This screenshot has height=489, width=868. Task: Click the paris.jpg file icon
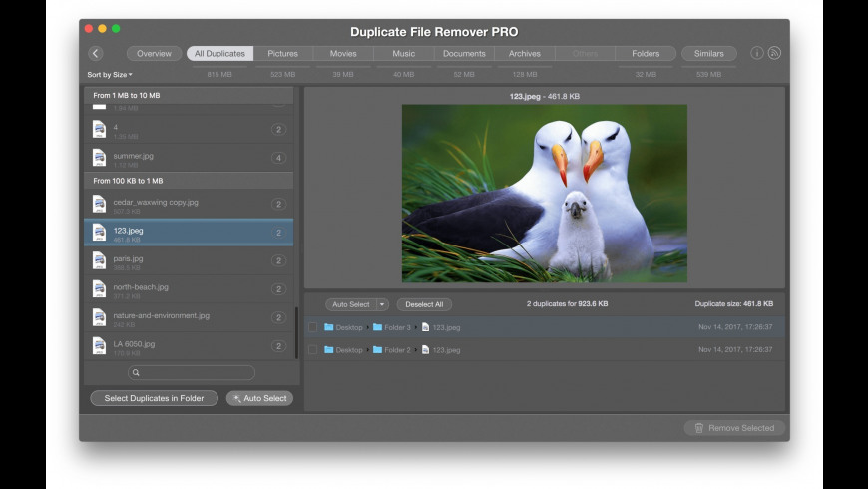pyautogui.click(x=99, y=260)
